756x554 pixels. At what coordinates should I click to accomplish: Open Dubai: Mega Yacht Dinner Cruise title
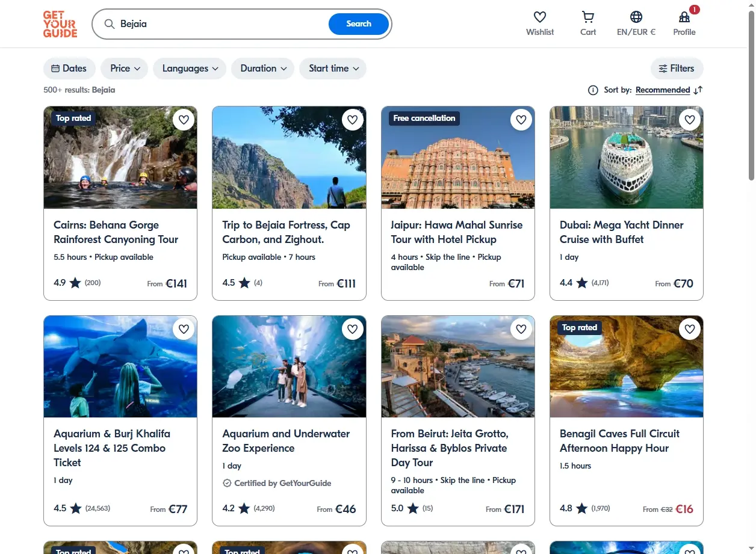click(622, 232)
